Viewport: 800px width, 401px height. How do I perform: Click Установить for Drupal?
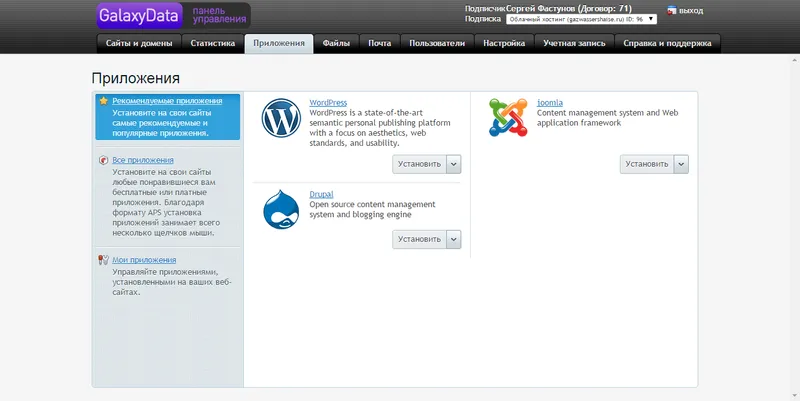click(419, 239)
